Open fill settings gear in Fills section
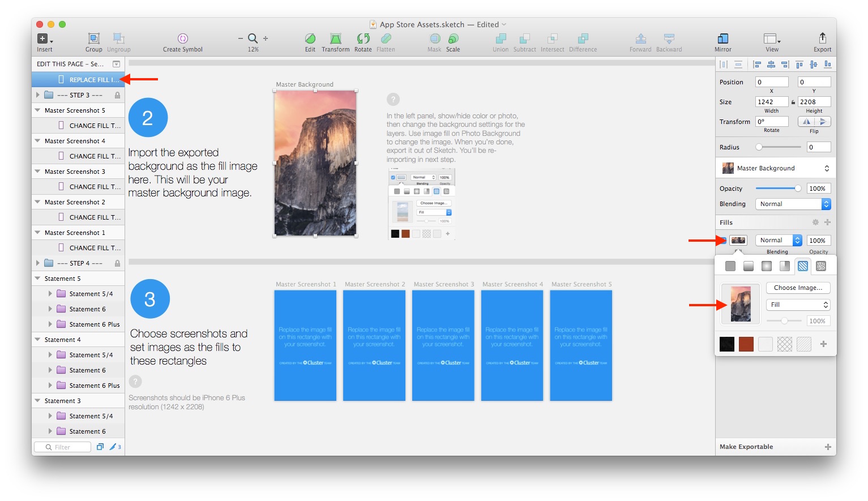Image resolution: width=868 pixels, height=501 pixels. (815, 222)
